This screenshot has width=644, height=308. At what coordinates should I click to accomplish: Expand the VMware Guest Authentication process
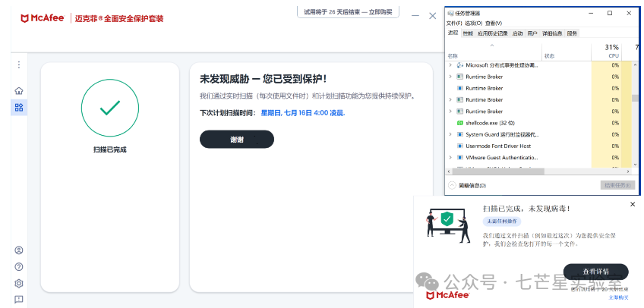pyautogui.click(x=450, y=158)
